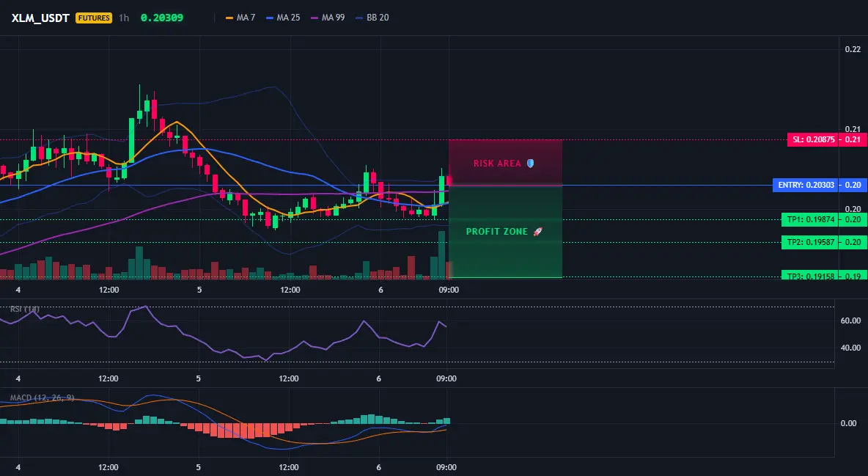Image resolution: width=868 pixels, height=476 pixels.
Task: Click the ENTRY: 0.20303 price label
Action: pyautogui.click(x=806, y=185)
